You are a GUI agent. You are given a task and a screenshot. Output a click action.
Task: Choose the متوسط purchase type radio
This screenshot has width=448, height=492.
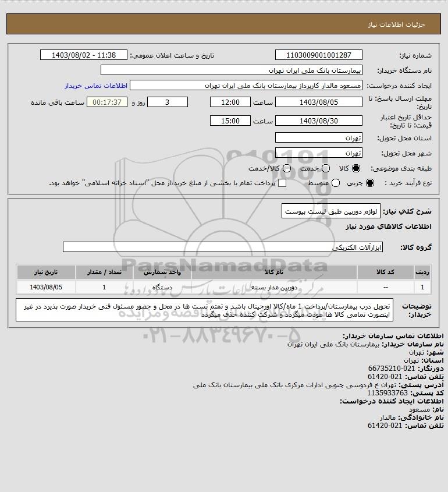(x=336, y=183)
